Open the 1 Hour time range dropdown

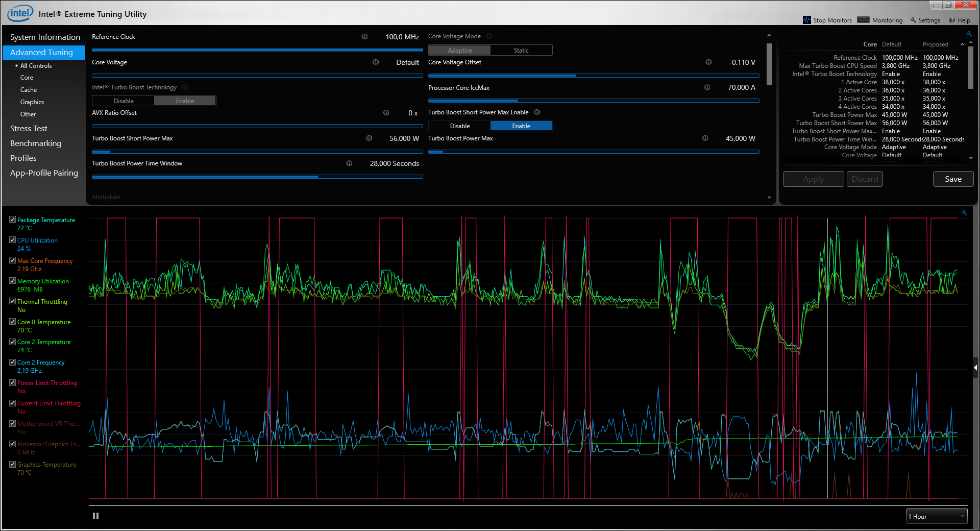coord(937,517)
